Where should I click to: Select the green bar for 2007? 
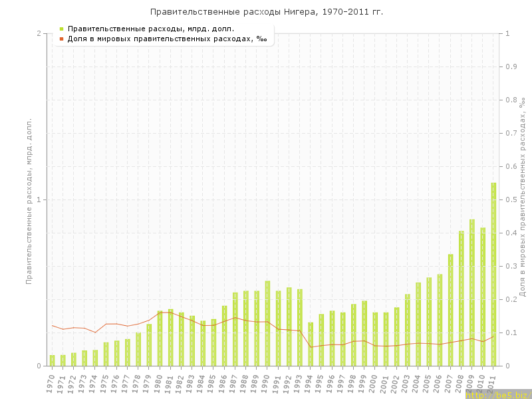450,310
